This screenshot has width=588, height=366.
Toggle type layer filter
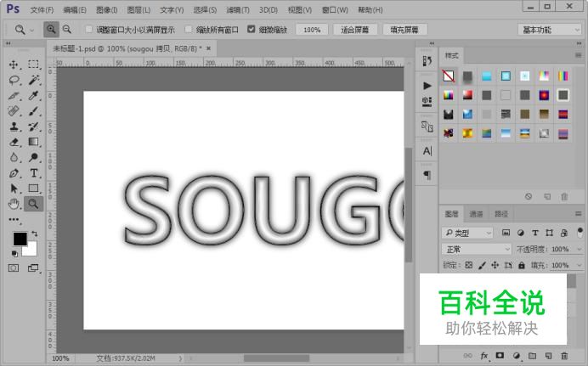(535, 233)
